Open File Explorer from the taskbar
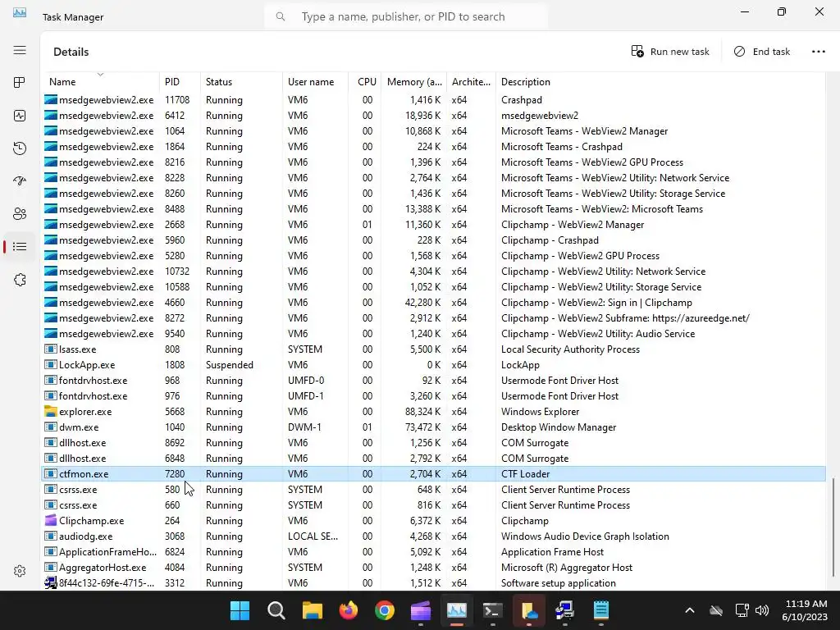 313,610
